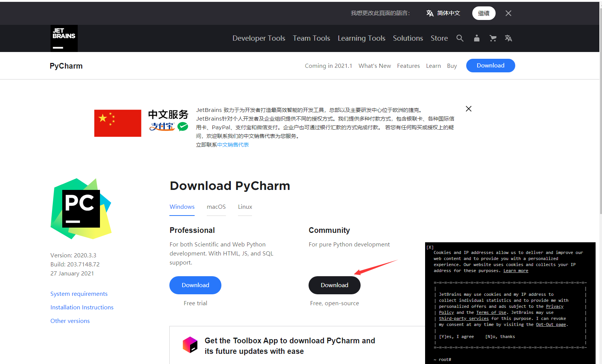Open the Store link
602x364 pixels.
(439, 38)
